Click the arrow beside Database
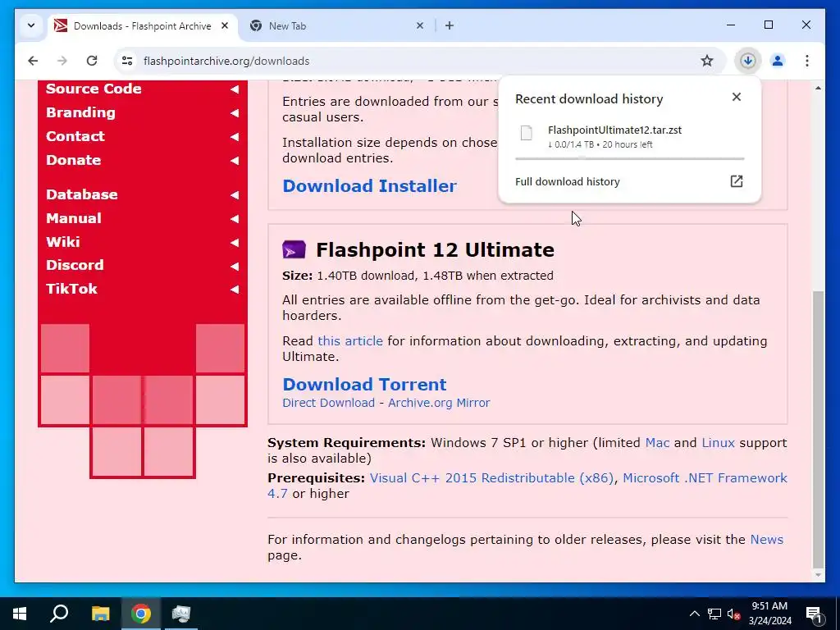Viewport: 840px width, 630px height. pyautogui.click(x=235, y=195)
